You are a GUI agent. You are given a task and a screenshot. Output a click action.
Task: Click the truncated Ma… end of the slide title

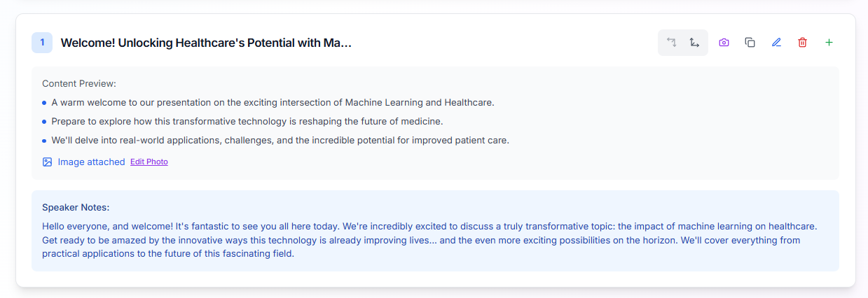337,43
